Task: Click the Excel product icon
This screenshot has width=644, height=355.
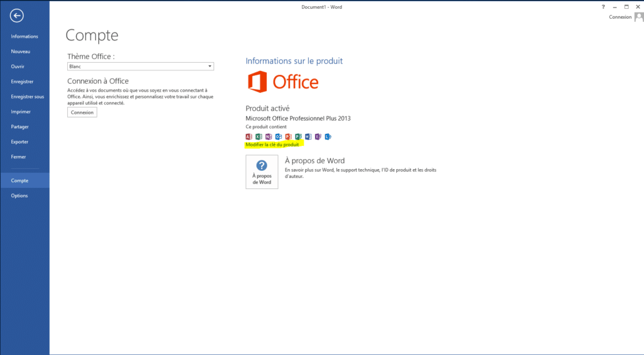Action: tap(258, 136)
